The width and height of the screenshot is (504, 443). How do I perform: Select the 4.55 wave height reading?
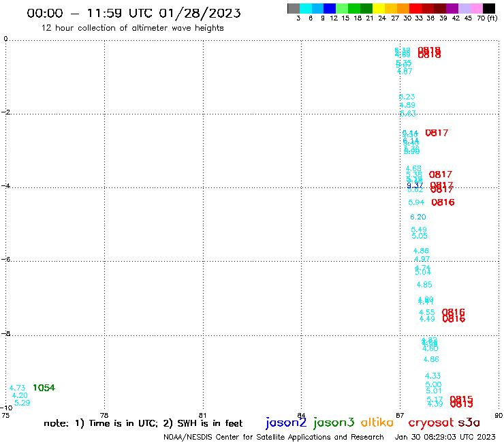(x=427, y=312)
